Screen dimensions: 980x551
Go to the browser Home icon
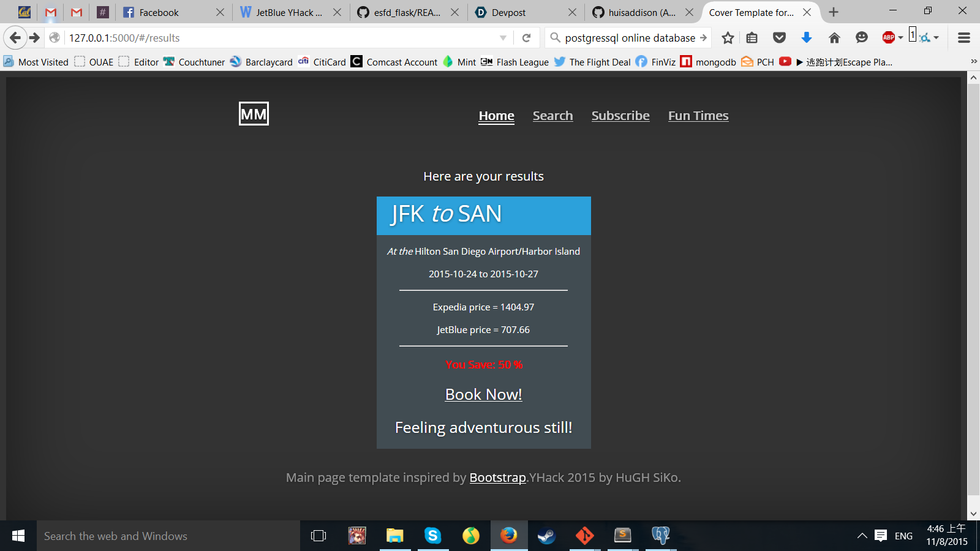[x=834, y=38]
